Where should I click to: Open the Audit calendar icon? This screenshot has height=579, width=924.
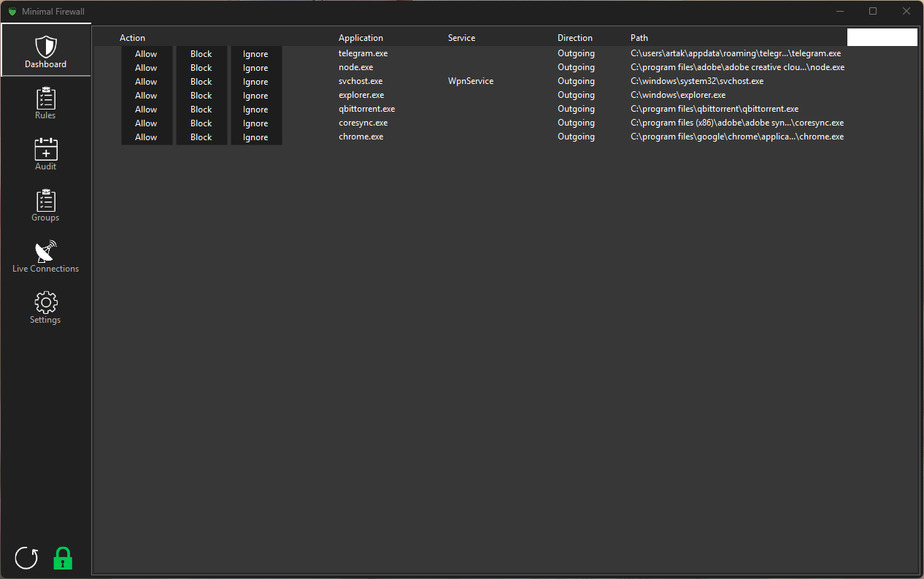pos(45,150)
